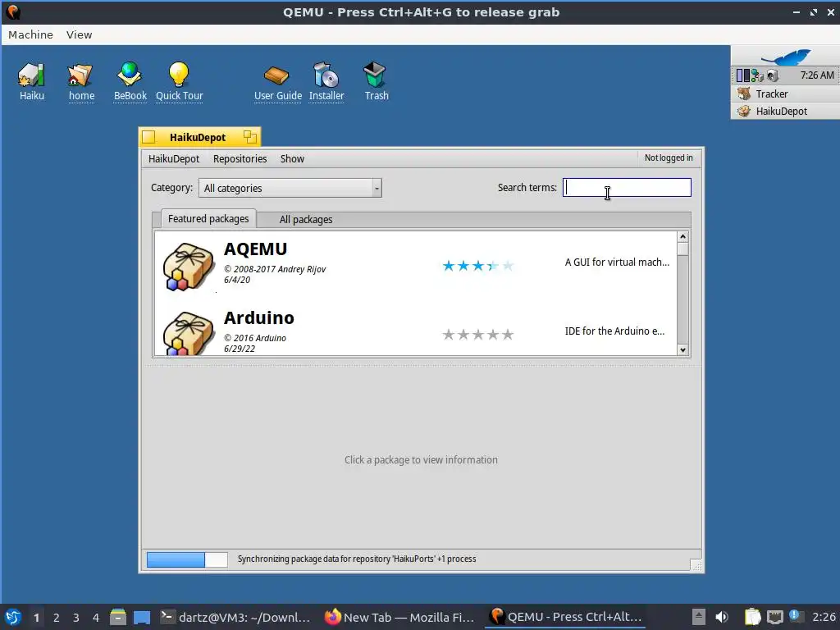Click the 'A GUI for virtual mach...' description
Viewport: 840px width, 630px height.
pyautogui.click(x=617, y=262)
